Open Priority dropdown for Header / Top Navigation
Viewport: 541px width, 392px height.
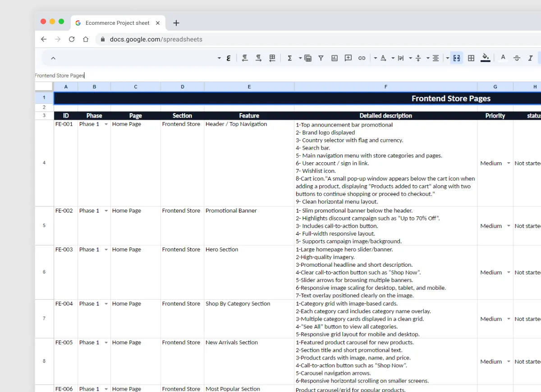(x=509, y=163)
